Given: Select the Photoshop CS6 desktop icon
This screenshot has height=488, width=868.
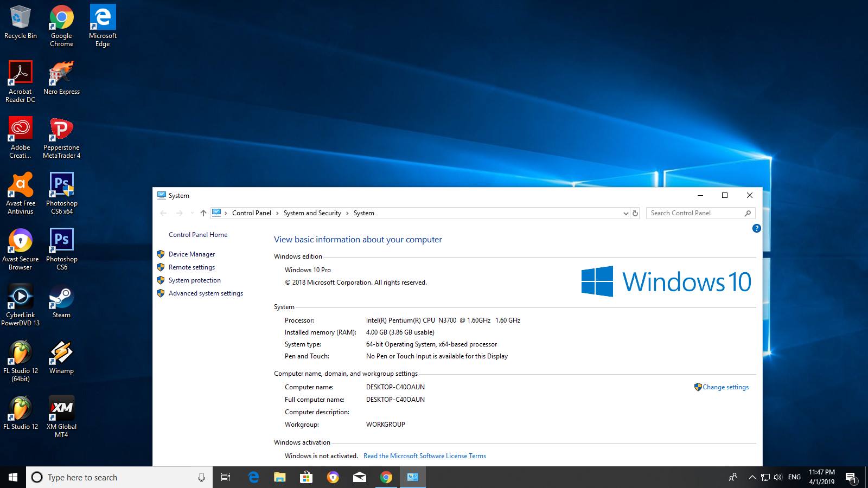Looking at the screenshot, I should (x=61, y=249).
